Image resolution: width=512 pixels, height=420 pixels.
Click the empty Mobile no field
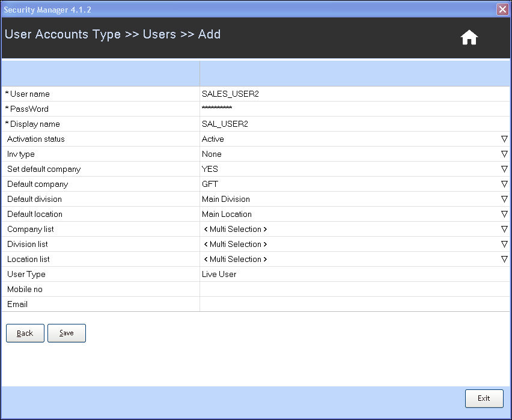coord(355,290)
